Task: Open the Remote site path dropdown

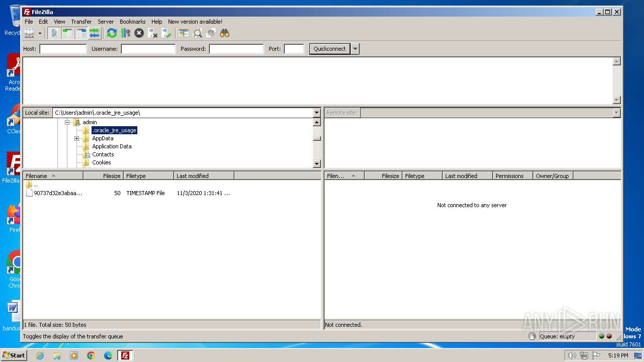Action: coord(616,113)
